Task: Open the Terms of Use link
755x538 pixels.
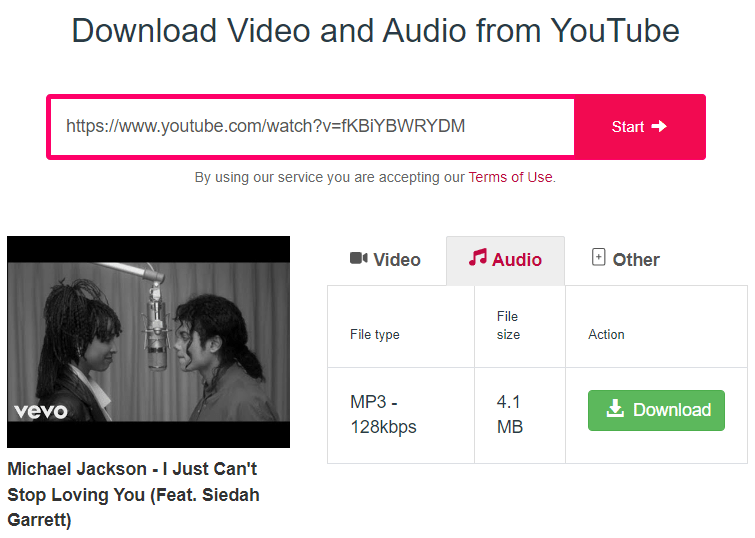Action: (510, 177)
